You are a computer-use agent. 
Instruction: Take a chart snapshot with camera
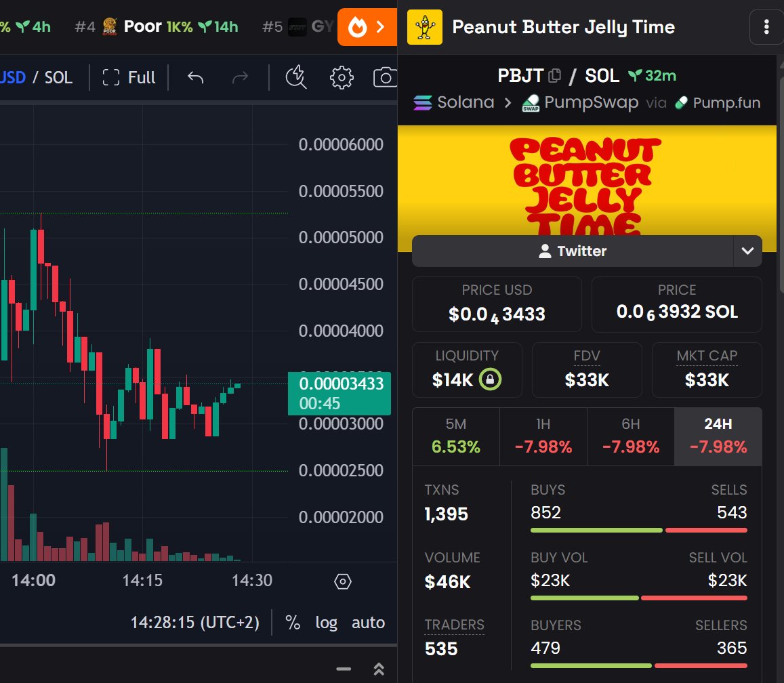click(x=385, y=77)
